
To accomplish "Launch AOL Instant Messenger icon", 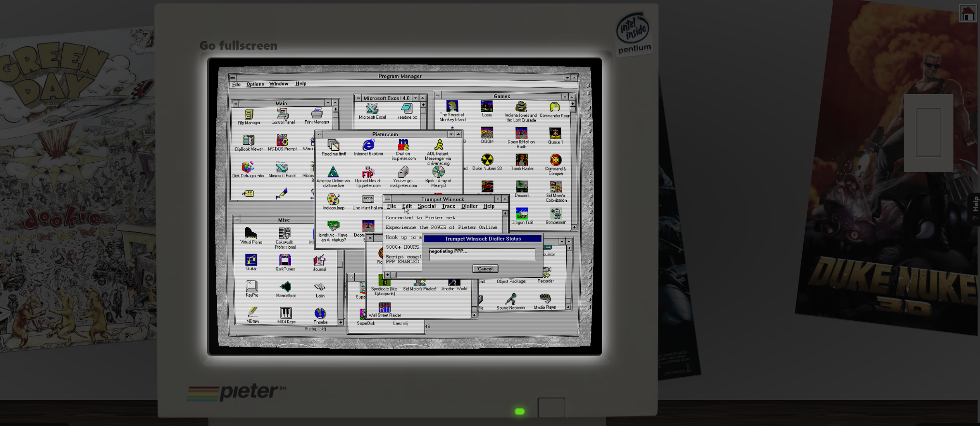I will click(438, 146).
